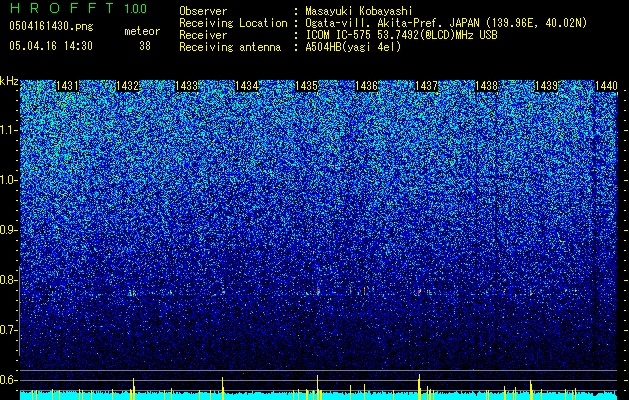Click the 1433 time marker label
The width and height of the screenshot is (629, 400).
(x=187, y=86)
